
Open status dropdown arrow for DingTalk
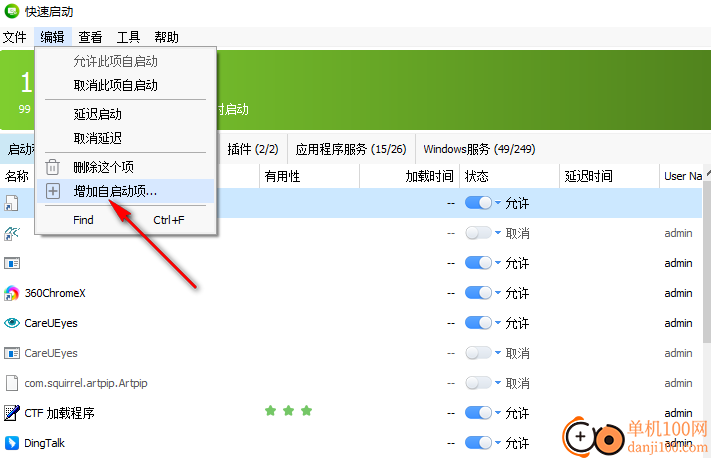[498, 443]
